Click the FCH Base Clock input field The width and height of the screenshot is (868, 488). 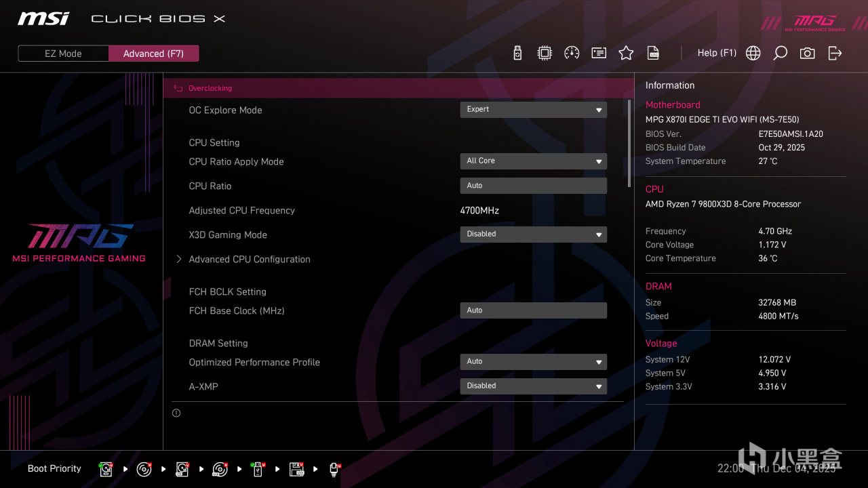[534, 310]
